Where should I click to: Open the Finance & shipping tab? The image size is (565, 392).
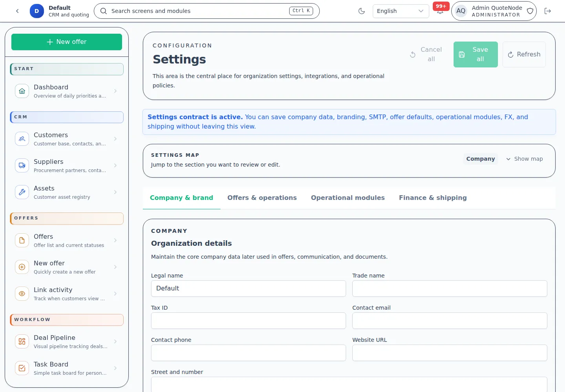click(433, 198)
